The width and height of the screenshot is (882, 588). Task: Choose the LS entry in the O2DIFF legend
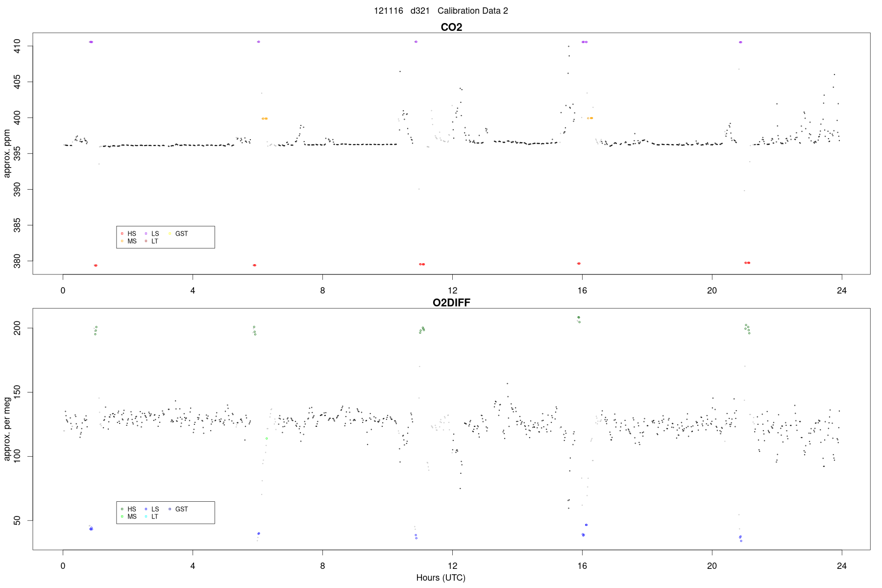(x=152, y=509)
